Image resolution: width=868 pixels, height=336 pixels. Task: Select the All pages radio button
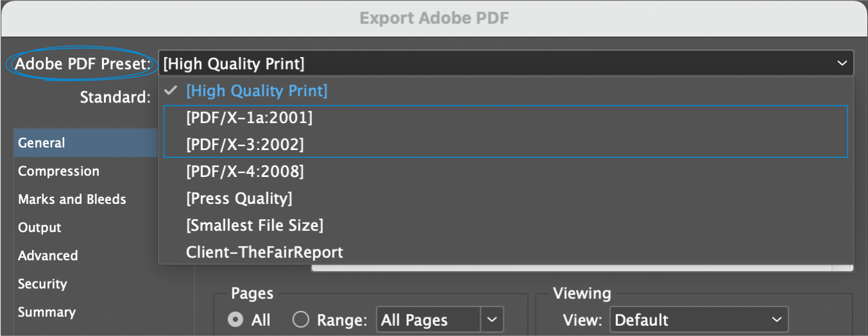(x=236, y=320)
